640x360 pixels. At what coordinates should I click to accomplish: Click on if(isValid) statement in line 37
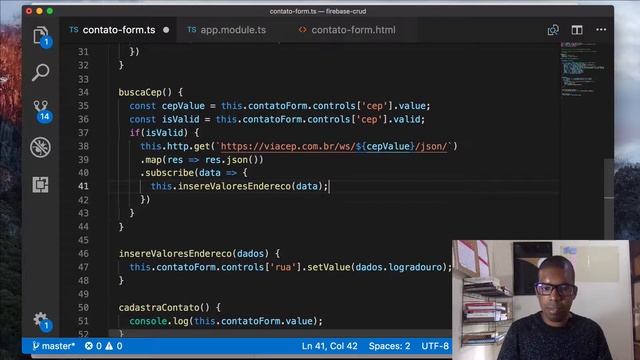pyautogui.click(x=159, y=133)
